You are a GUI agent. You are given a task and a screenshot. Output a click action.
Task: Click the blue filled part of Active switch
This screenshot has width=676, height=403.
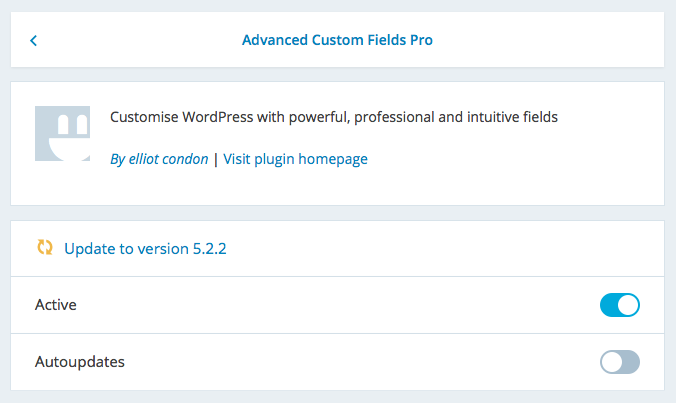[609, 305]
